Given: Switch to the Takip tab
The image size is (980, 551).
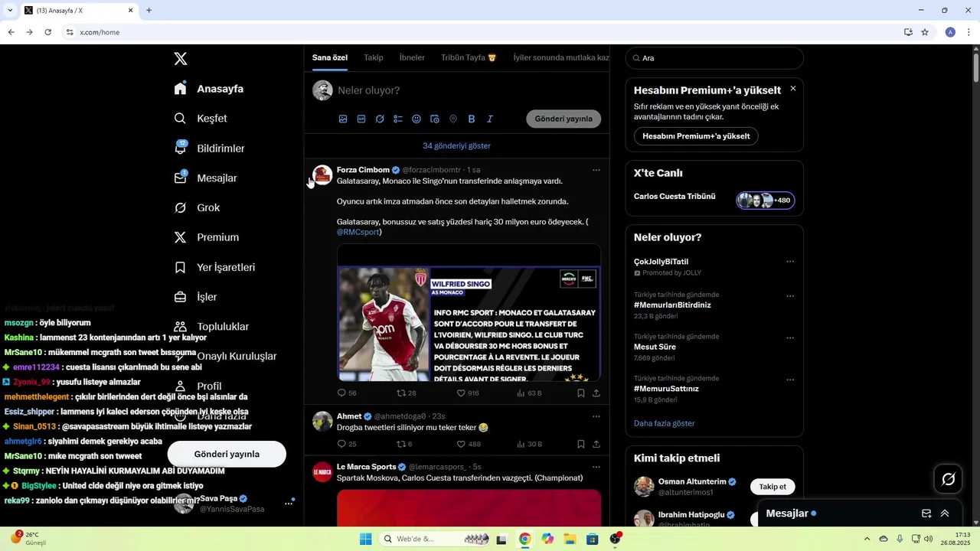Looking at the screenshot, I should click(374, 58).
